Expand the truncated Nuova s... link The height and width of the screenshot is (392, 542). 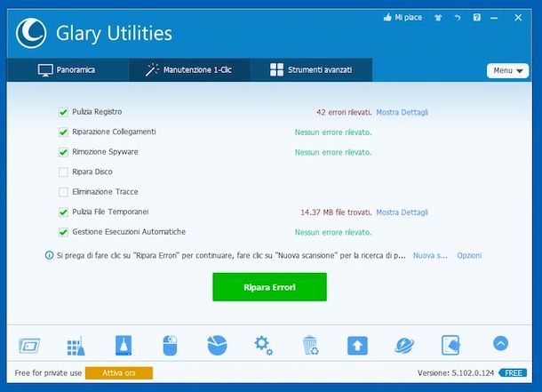coord(430,255)
